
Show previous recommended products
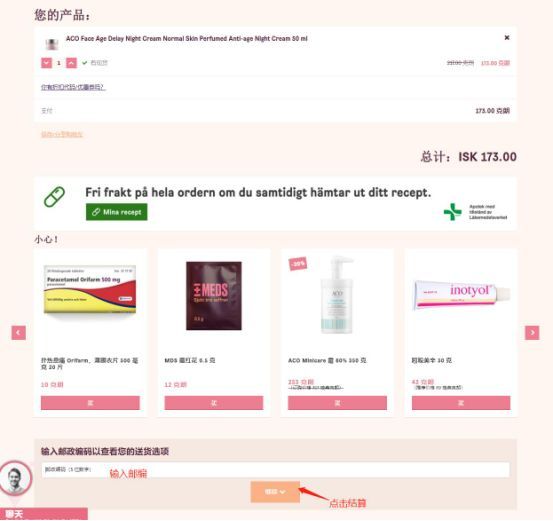click(19, 332)
